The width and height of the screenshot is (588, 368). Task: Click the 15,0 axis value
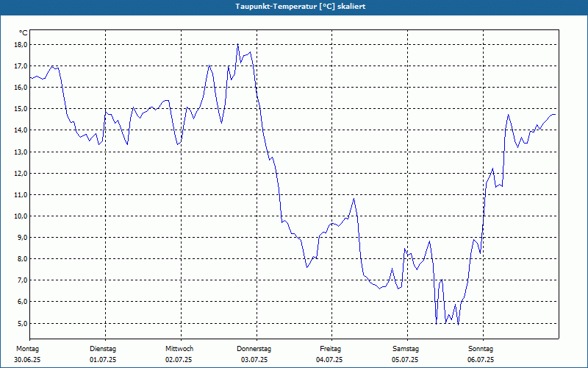21,109
